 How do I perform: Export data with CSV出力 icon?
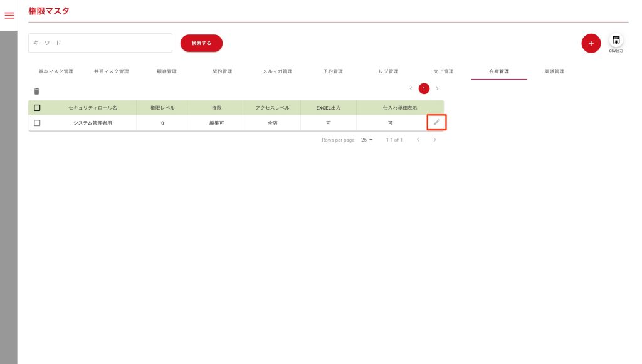click(x=616, y=41)
